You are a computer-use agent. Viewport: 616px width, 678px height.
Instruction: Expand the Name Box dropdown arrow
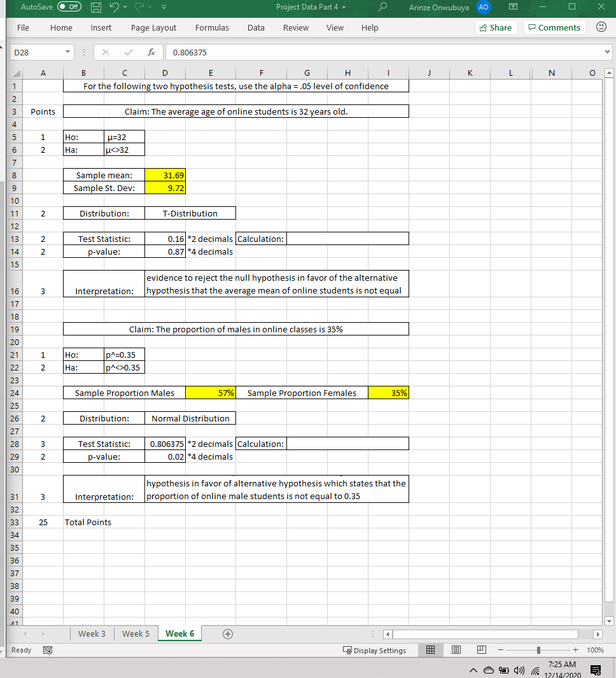(x=68, y=52)
